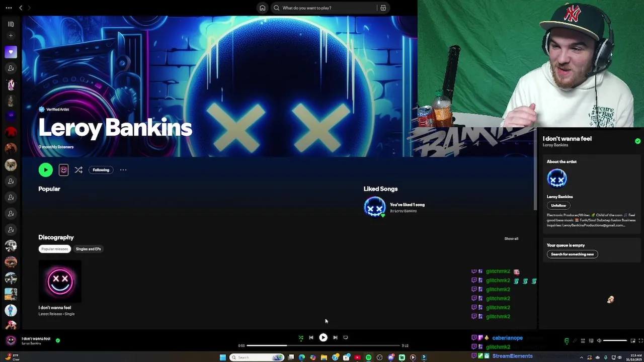Open the pink-figure playlist thumbnail in the sidebar
The height and width of the screenshot is (362, 644).
(11, 84)
